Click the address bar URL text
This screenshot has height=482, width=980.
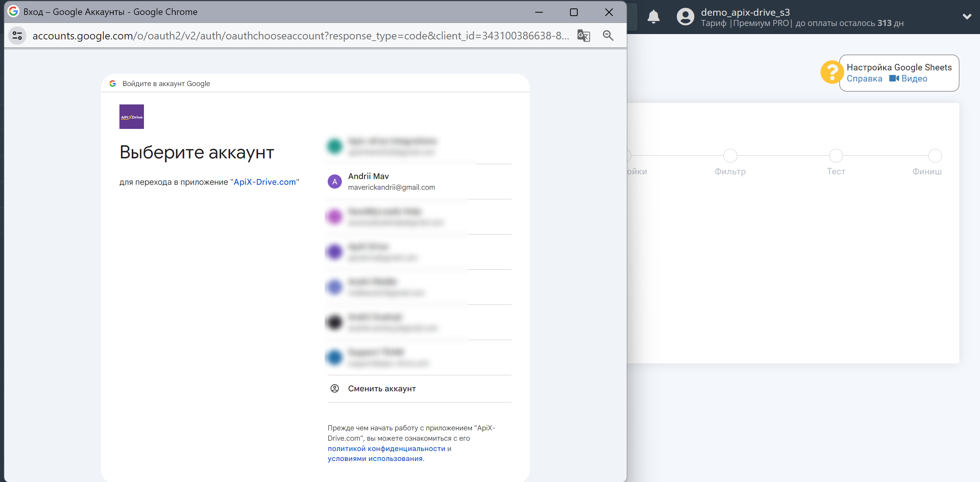(x=301, y=36)
